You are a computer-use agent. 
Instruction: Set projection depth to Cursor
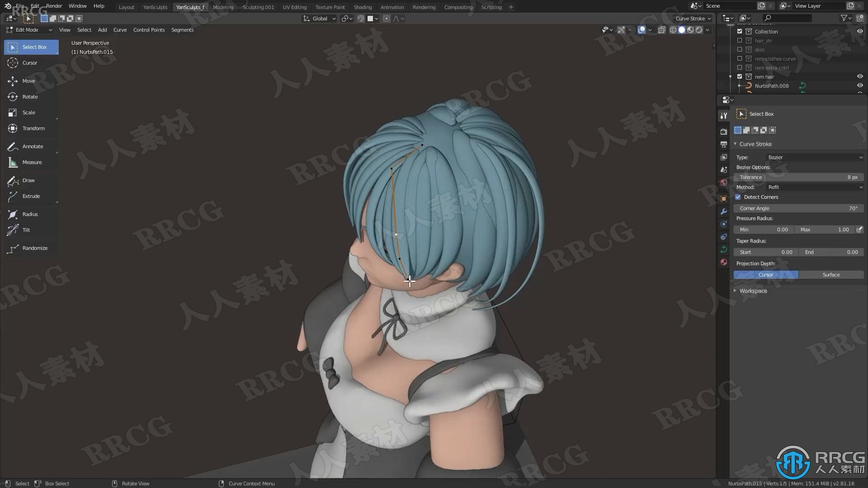766,275
